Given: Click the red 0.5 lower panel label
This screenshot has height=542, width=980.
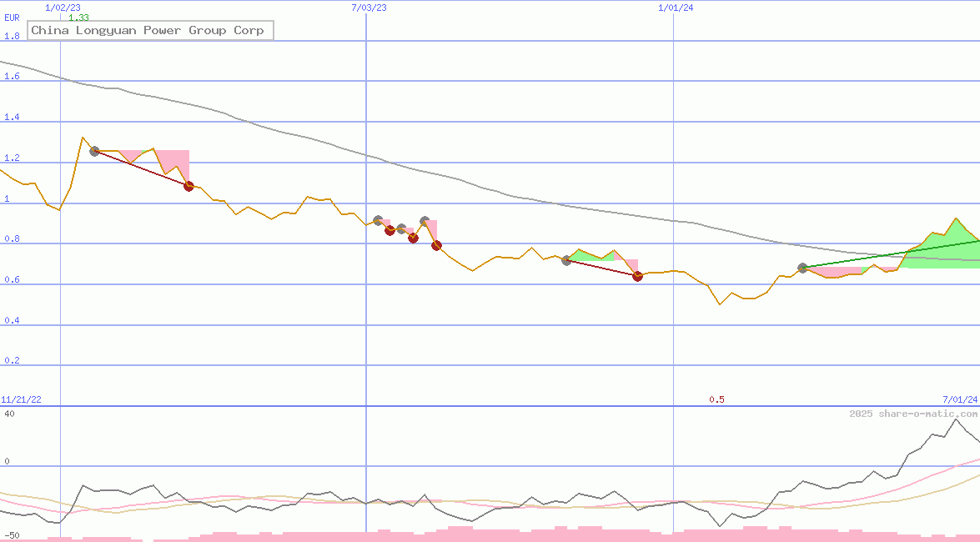Looking at the screenshot, I should click(x=717, y=399).
